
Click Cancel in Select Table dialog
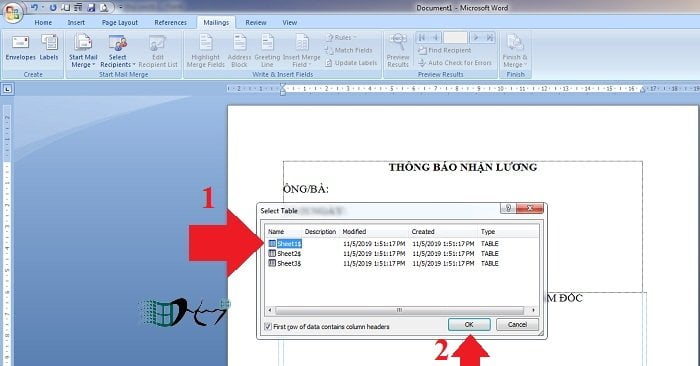(517, 324)
